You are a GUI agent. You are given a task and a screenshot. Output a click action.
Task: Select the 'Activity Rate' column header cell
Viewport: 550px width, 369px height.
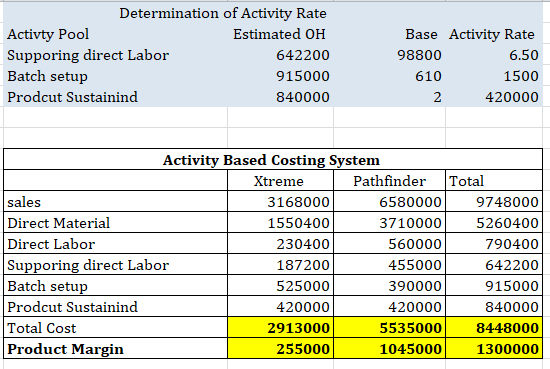tap(491, 34)
